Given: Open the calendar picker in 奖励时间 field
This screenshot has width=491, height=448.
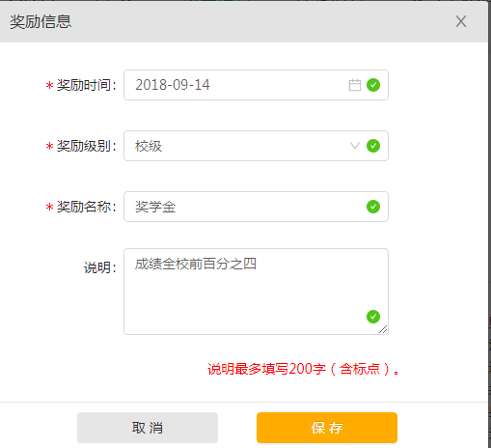Looking at the screenshot, I should coord(355,85).
